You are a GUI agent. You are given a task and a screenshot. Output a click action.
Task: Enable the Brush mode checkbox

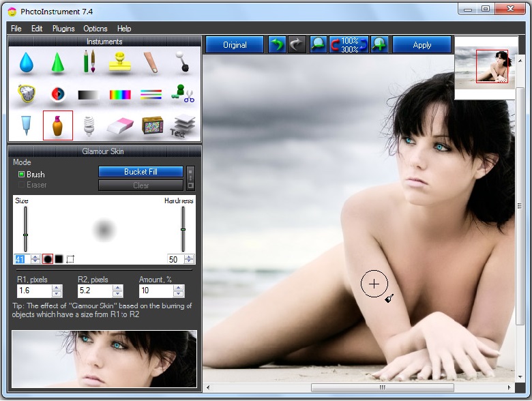21,175
